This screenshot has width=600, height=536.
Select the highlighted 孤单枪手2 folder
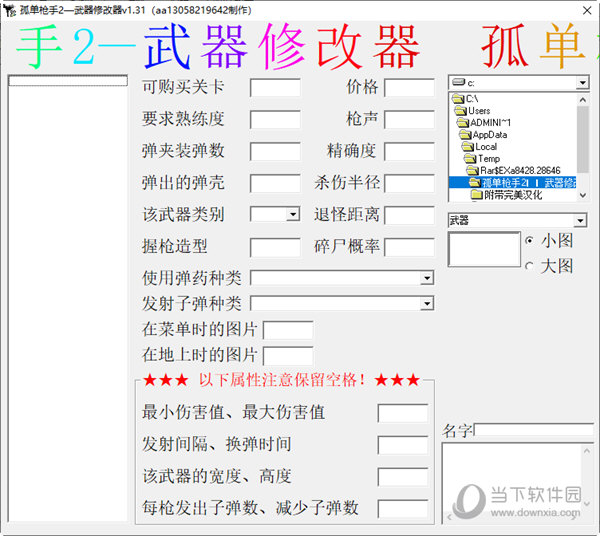coord(513,182)
